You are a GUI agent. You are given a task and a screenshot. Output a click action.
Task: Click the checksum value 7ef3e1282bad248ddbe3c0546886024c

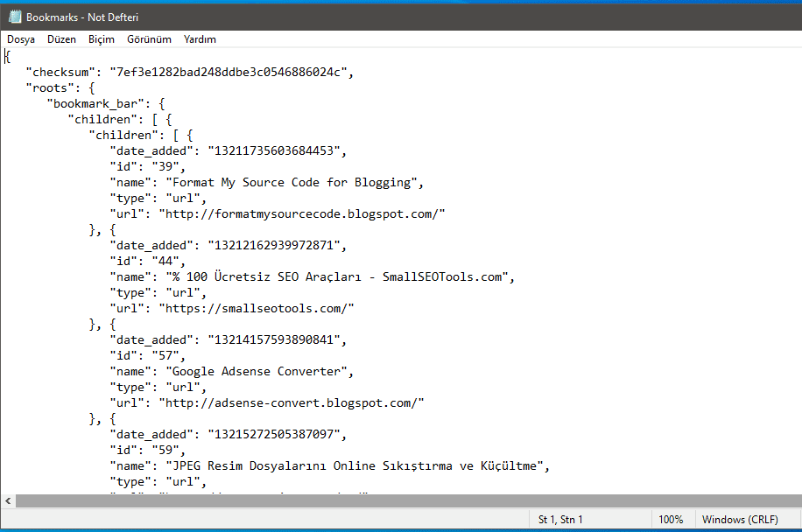pyautogui.click(x=229, y=72)
